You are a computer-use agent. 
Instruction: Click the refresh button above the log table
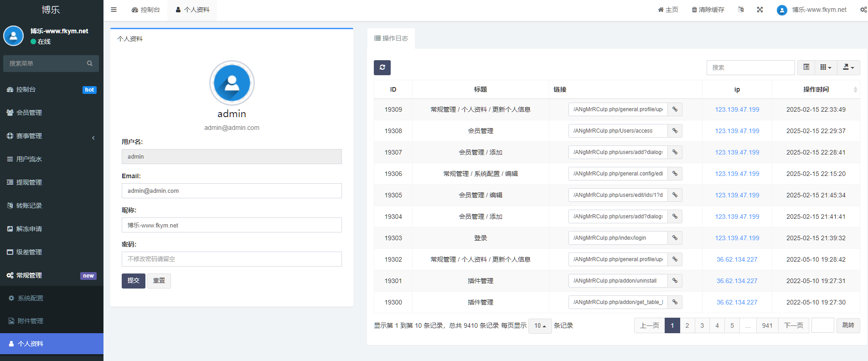pos(382,67)
